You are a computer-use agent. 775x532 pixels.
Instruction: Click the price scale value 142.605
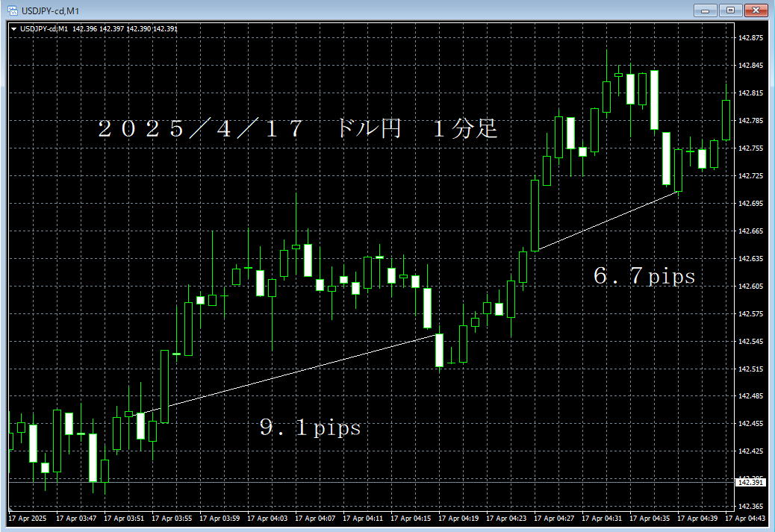[x=750, y=287]
